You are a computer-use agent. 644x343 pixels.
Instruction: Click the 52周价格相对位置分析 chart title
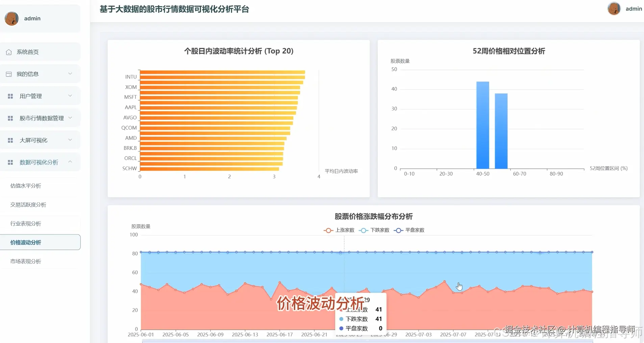point(509,51)
